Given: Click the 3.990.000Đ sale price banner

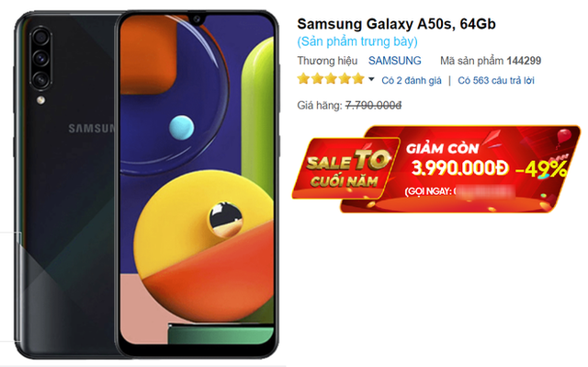Looking at the screenshot, I should pyautogui.click(x=460, y=168).
